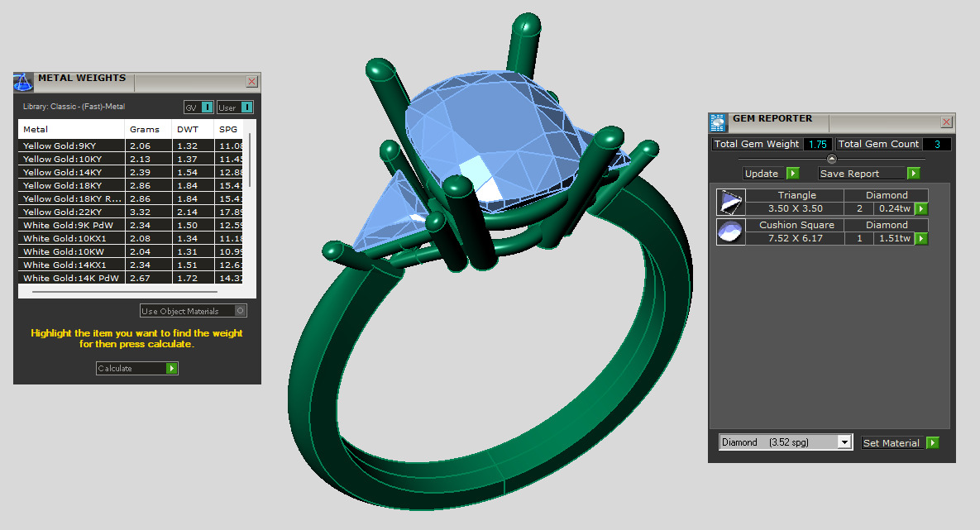Click the Gem Reporter panel icon
The image size is (980, 530).
tap(718, 122)
